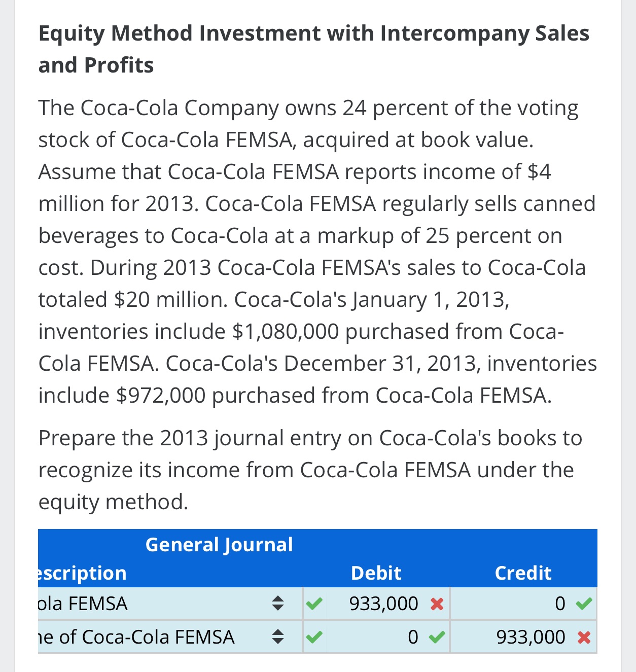The height and width of the screenshot is (672, 636).
Task: Click the red X next to the 933,000 debit
Action: (437, 604)
